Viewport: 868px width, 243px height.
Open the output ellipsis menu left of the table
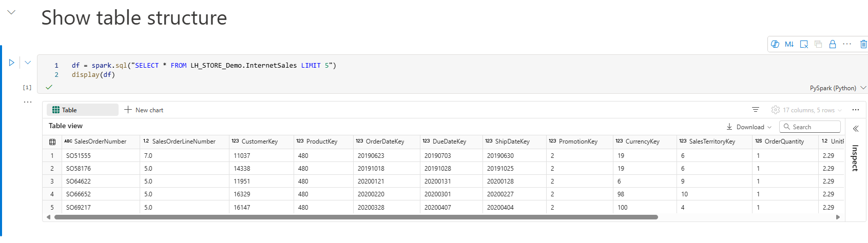(x=27, y=102)
